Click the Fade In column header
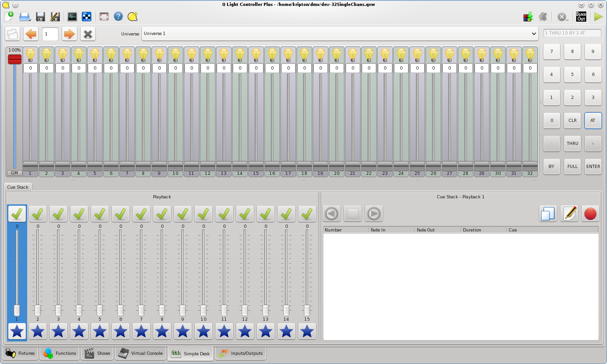 [x=391, y=230]
